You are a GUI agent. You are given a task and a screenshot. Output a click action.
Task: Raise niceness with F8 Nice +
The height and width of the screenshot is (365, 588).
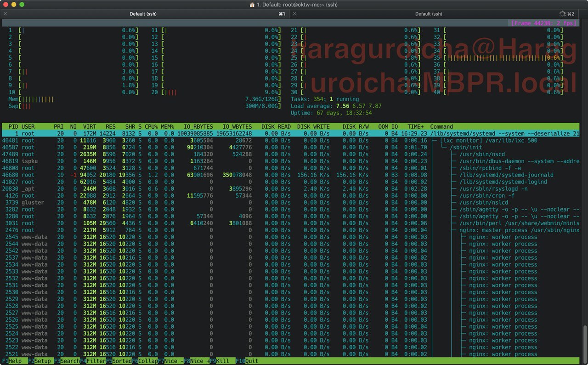click(197, 361)
